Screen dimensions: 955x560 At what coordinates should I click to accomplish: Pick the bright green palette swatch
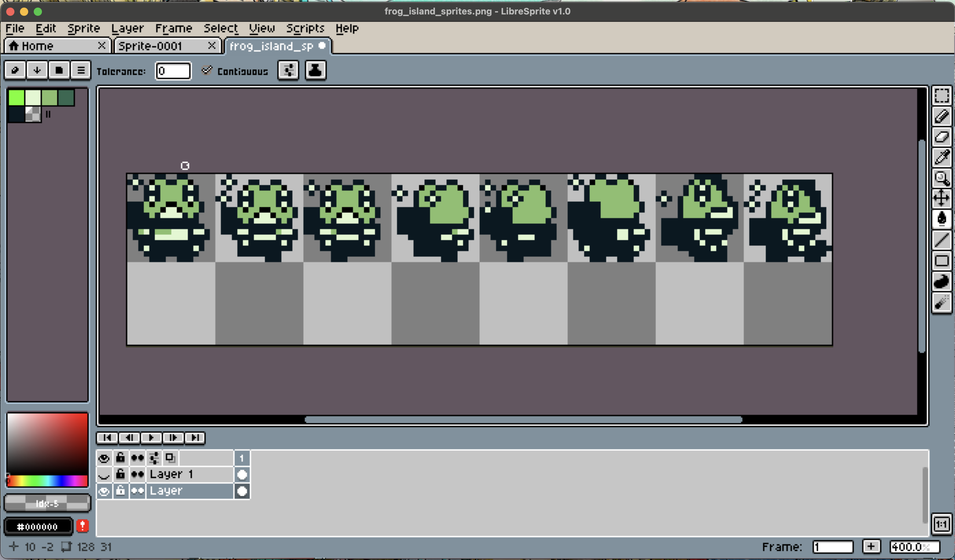pos(16,97)
